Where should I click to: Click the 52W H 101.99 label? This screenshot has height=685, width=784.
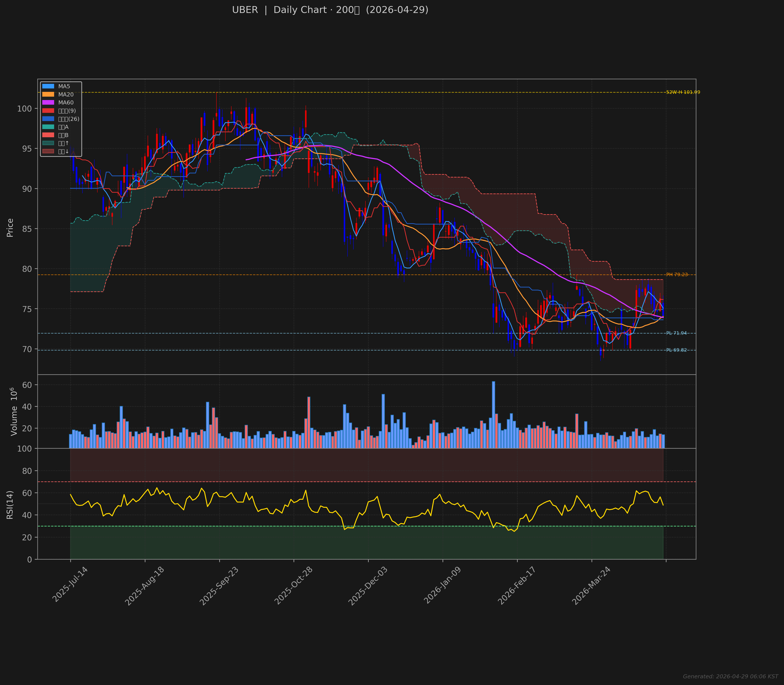tap(683, 92)
